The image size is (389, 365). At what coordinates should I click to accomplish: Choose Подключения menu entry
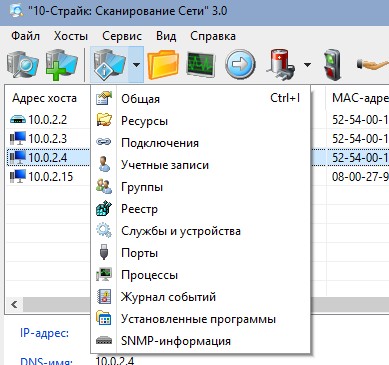200,142
